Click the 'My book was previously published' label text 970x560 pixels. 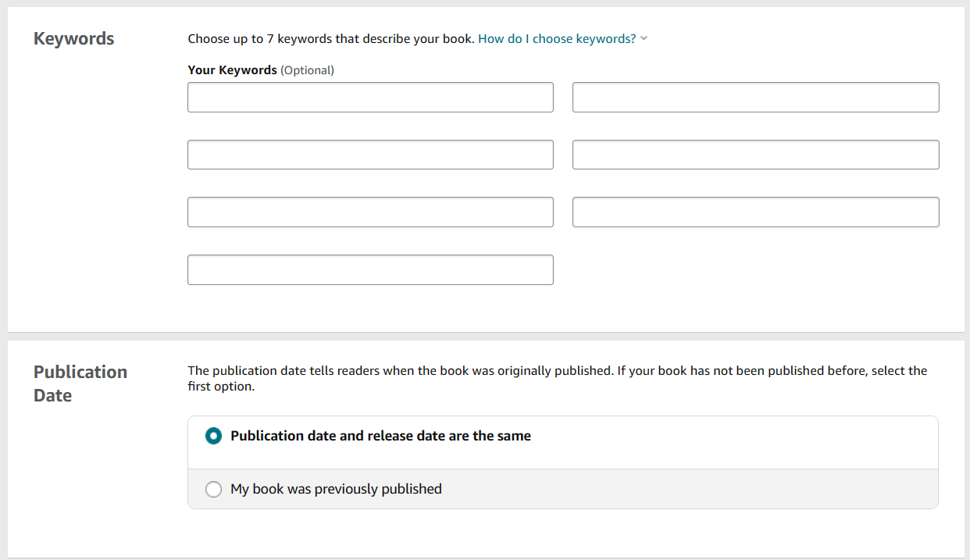point(336,489)
